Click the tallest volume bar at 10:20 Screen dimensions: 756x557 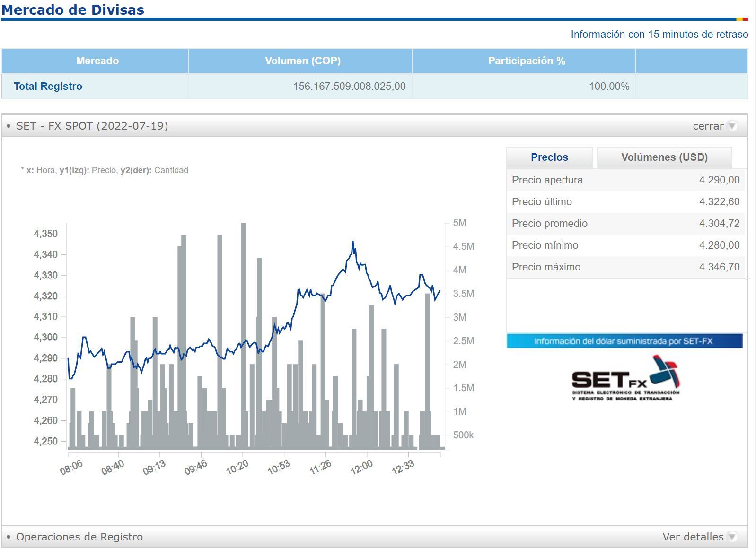(x=243, y=331)
